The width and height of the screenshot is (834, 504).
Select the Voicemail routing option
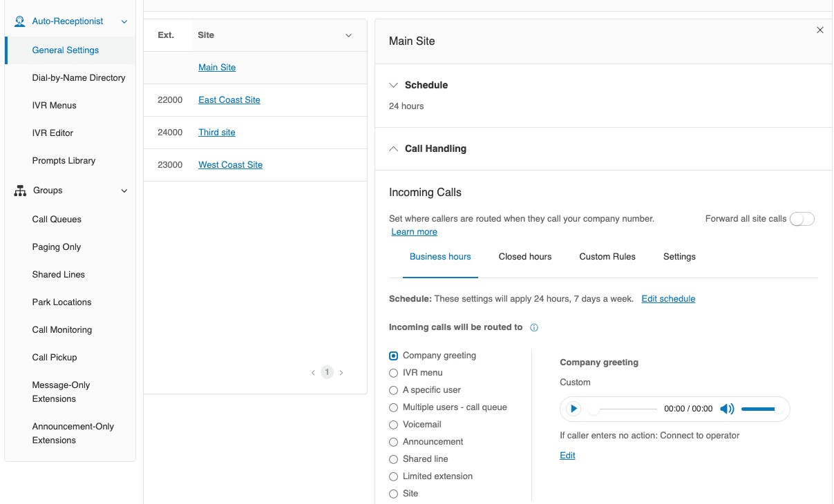394,425
